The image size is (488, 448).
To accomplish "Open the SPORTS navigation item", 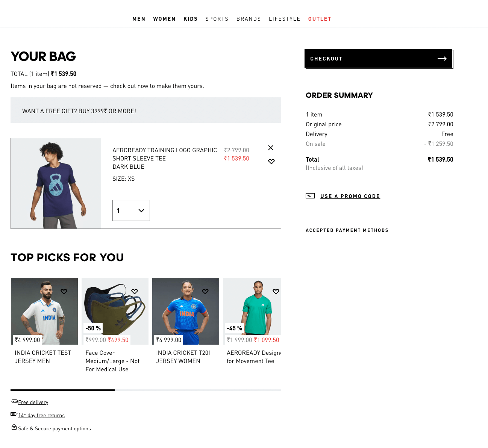I will coord(217,19).
